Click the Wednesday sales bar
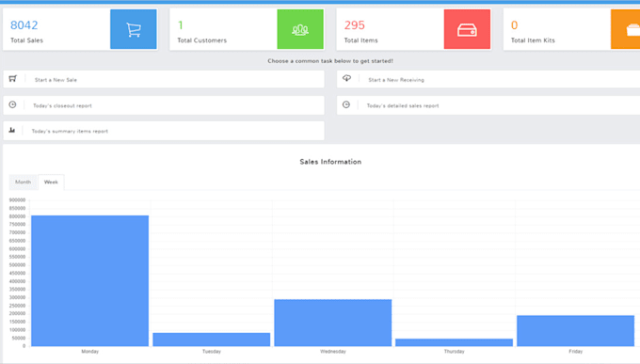The width and height of the screenshot is (640, 364). tap(332, 323)
